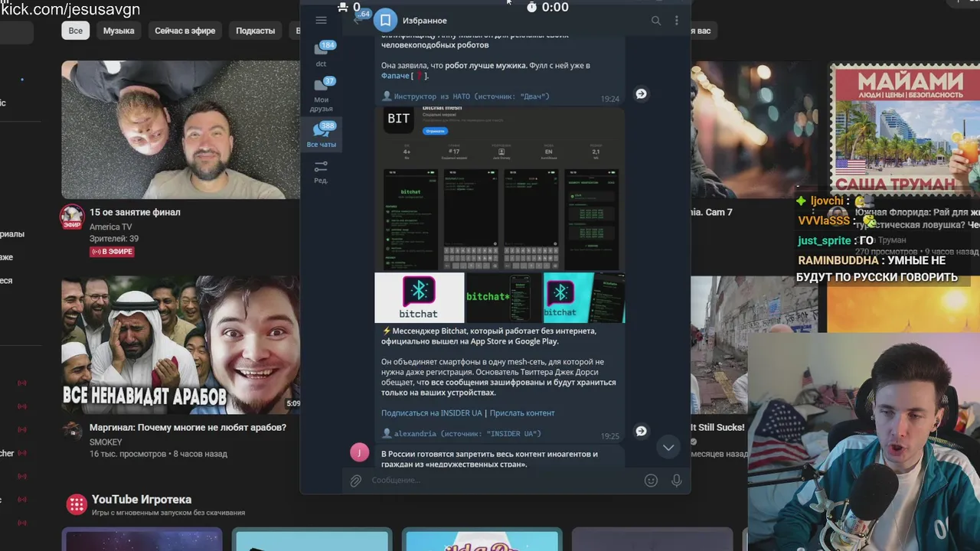Click the В ЭФИРЕ live badge
Screen dimensions: 980x551
(112, 252)
